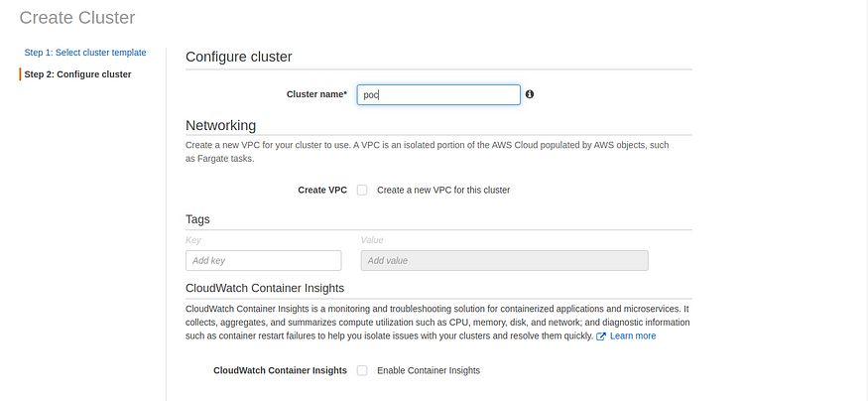Click the Value column header under Tags
This screenshot has width=868, height=401.
tap(371, 240)
